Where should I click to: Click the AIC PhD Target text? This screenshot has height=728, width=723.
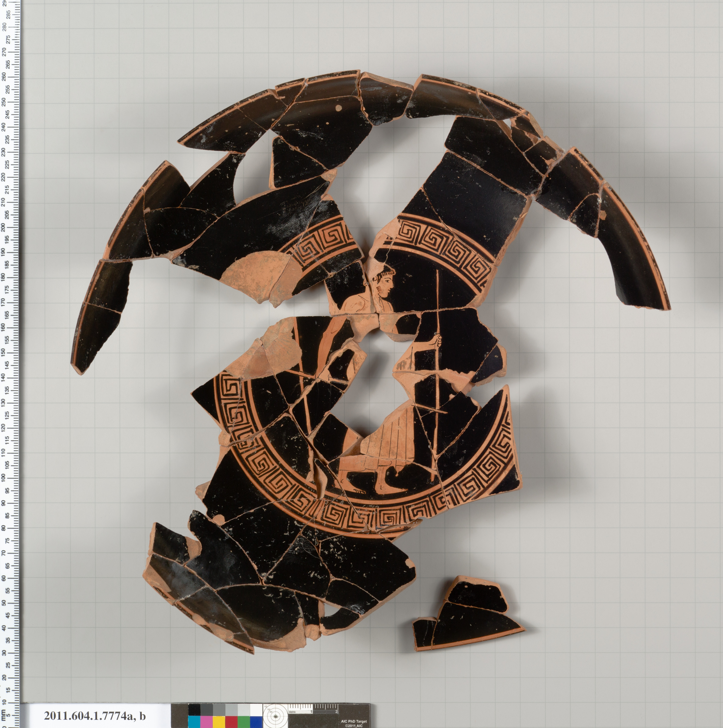tap(354, 721)
